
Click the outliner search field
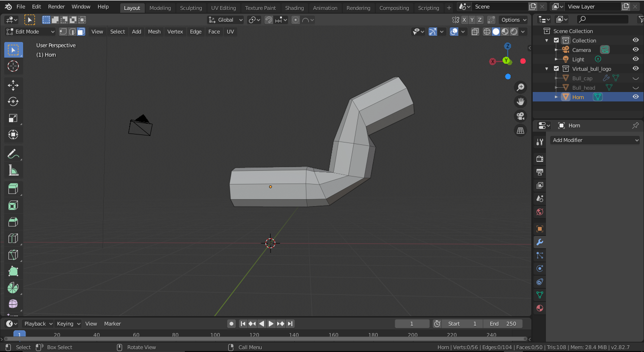coord(603,19)
